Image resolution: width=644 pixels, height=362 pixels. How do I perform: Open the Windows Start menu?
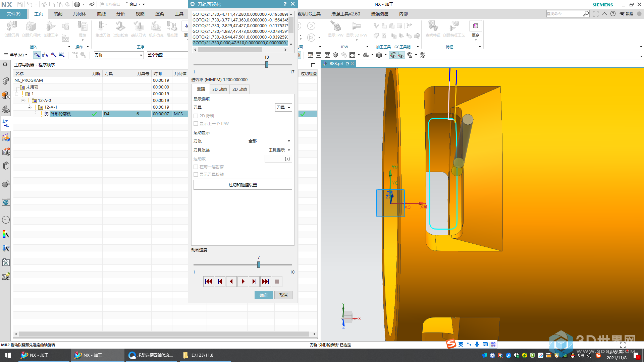8,355
